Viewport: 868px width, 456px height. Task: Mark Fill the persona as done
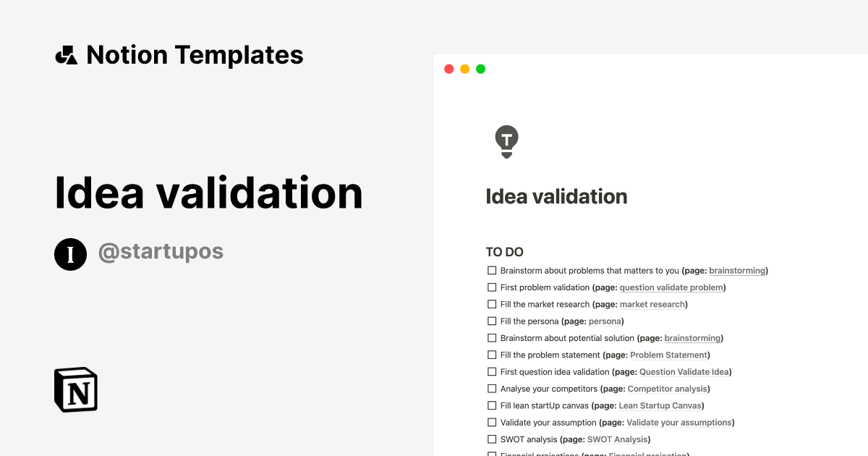[492, 321]
